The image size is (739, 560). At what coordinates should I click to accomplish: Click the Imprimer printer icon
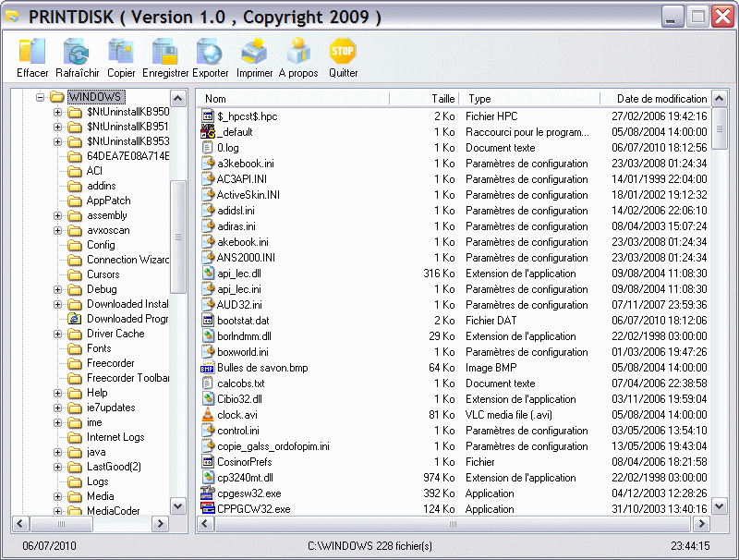click(254, 51)
